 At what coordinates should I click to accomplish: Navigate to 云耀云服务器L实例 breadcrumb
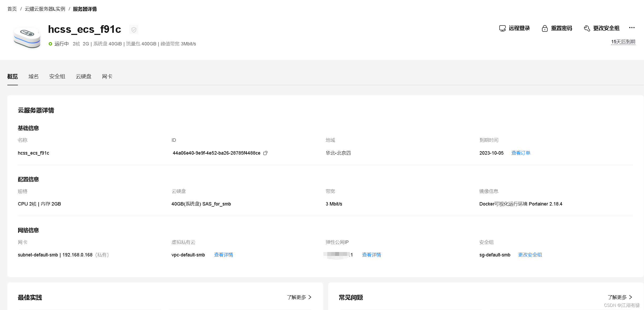[x=45, y=9]
